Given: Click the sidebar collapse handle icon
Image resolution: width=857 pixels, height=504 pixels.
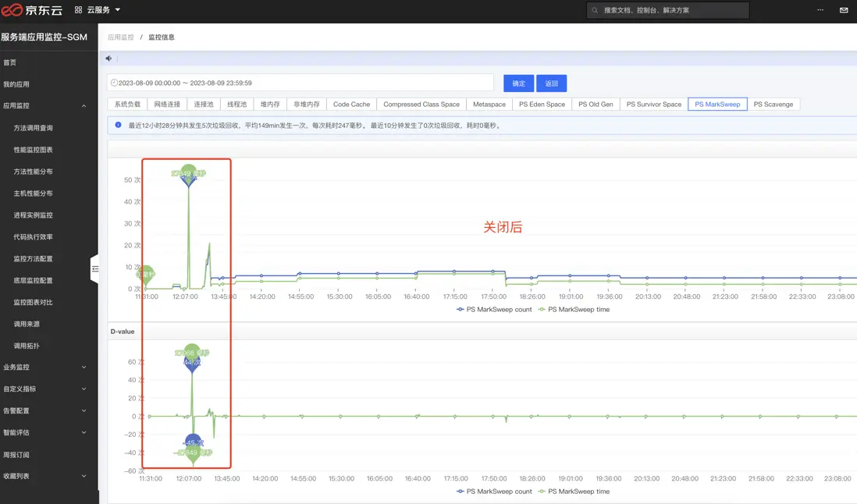Looking at the screenshot, I should [x=95, y=269].
